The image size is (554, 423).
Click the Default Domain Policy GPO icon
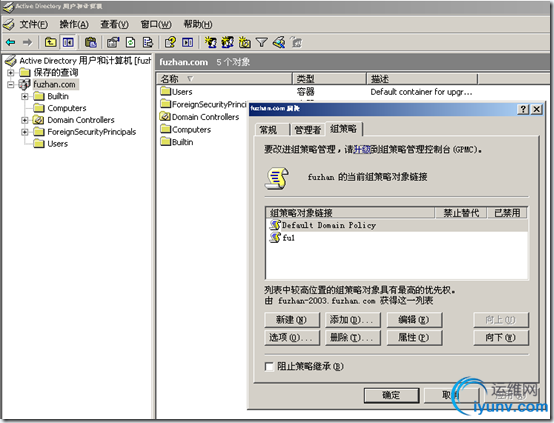point(275,225)
